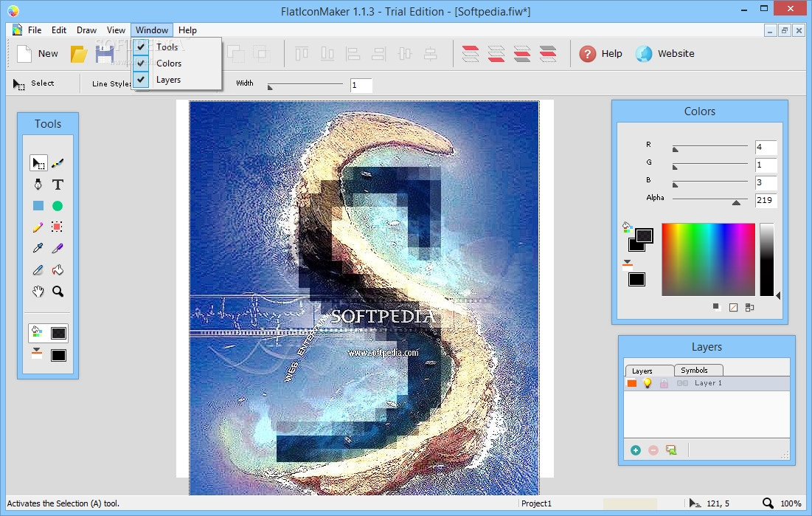Click the Send Backward layer-order icon
812x516 pixels.
point(548,53)
